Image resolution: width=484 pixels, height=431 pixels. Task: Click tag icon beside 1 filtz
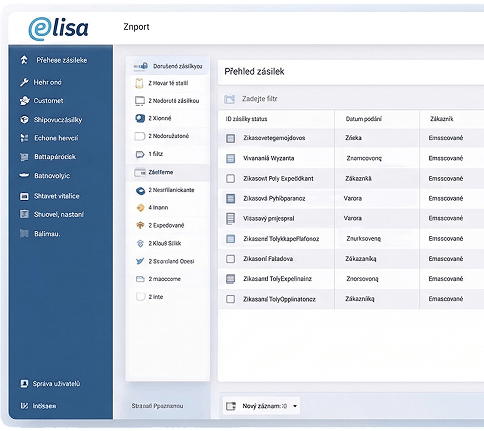pyautogui.click(x=140, y=154)
